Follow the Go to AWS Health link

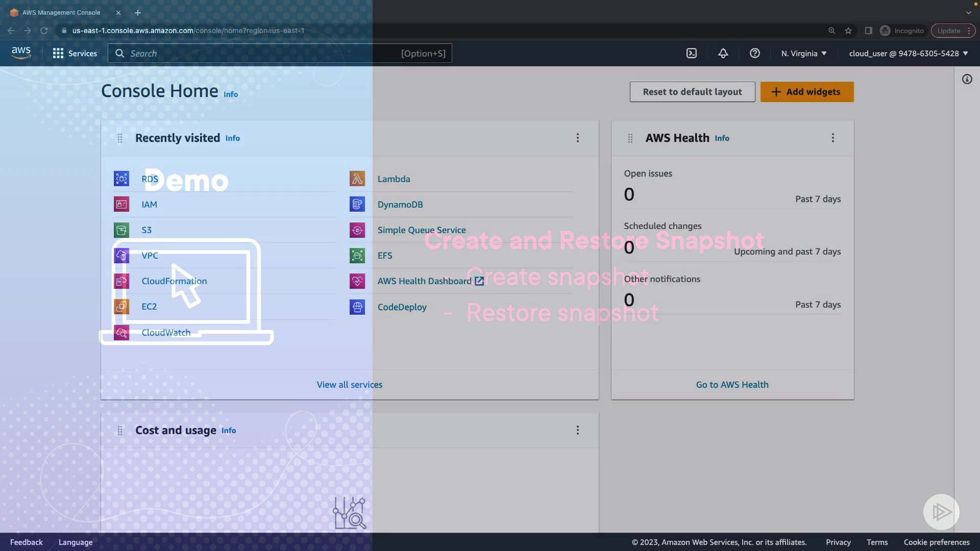[732, 385]
